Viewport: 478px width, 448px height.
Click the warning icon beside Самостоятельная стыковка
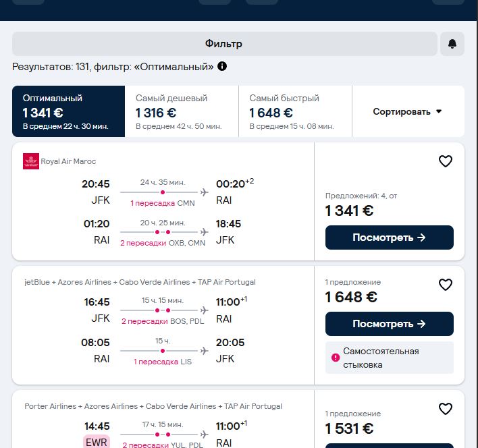click(x=336, y=358)
